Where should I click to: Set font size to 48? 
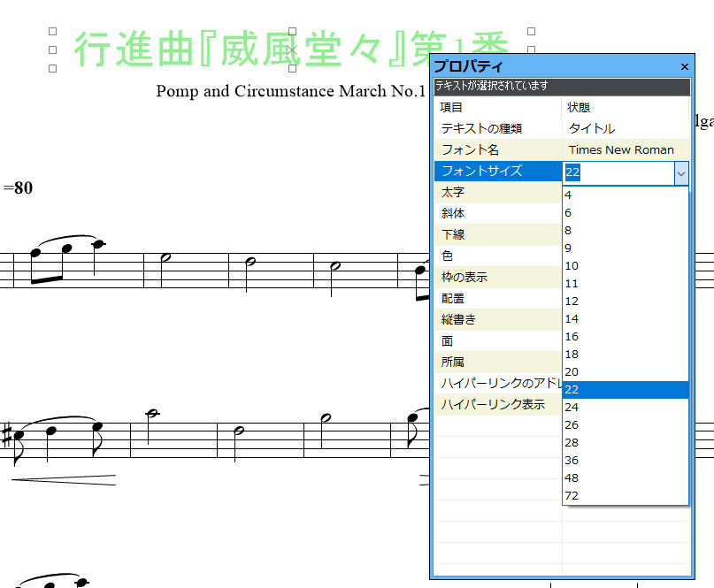point(626,478)
